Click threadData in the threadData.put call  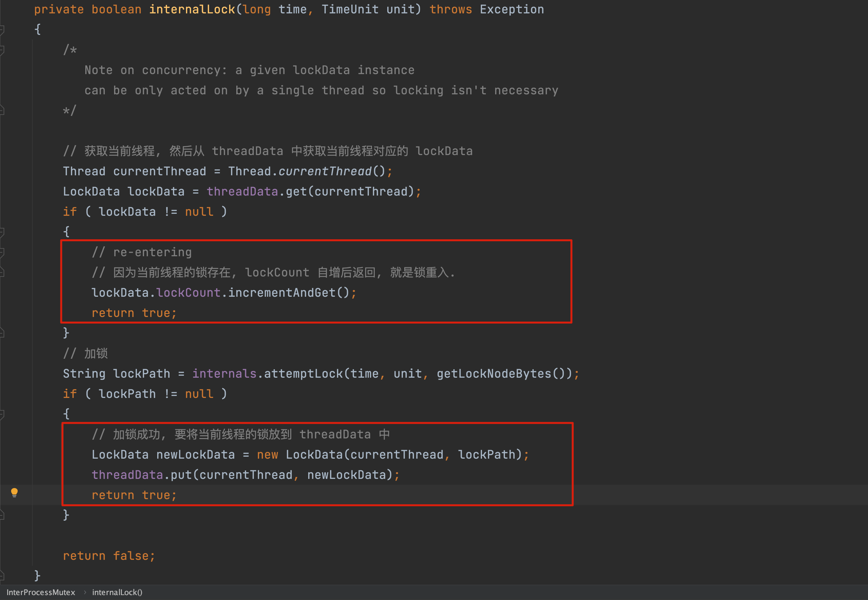pos(127,475)
